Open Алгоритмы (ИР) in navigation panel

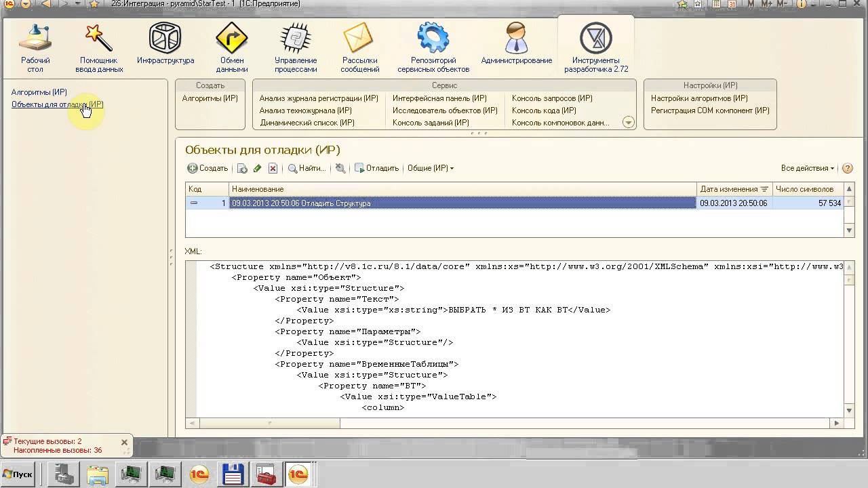(x=39, y=92)
